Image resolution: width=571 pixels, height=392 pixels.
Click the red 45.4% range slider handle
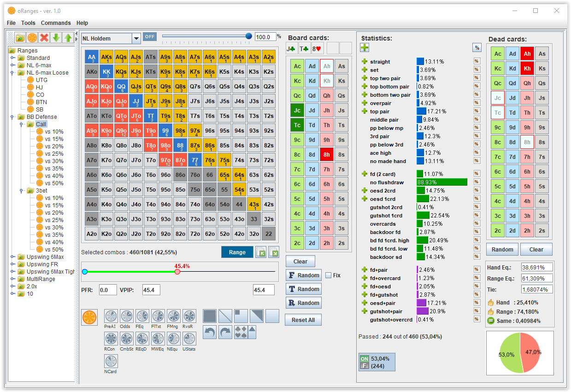[x=177, y=272]
